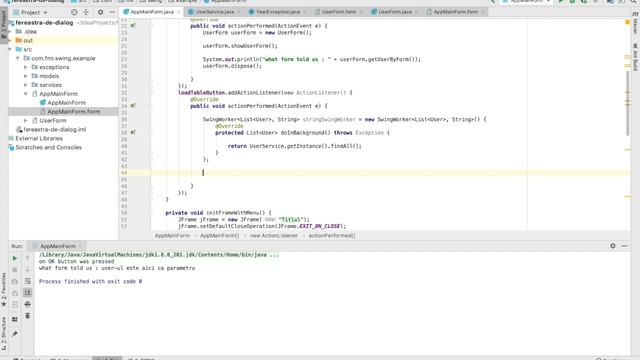Hide the Run panel with minus icon
The image size is (640, 360).
click(x=624, y=246)
